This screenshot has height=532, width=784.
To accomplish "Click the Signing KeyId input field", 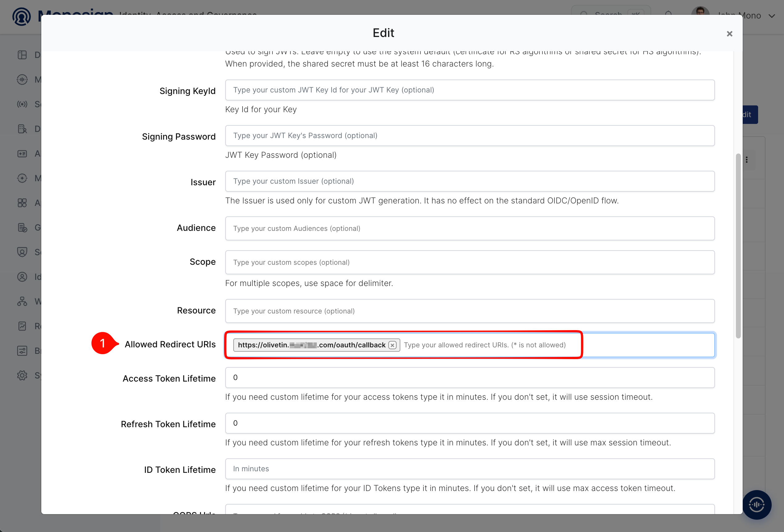I will (470, 90).
